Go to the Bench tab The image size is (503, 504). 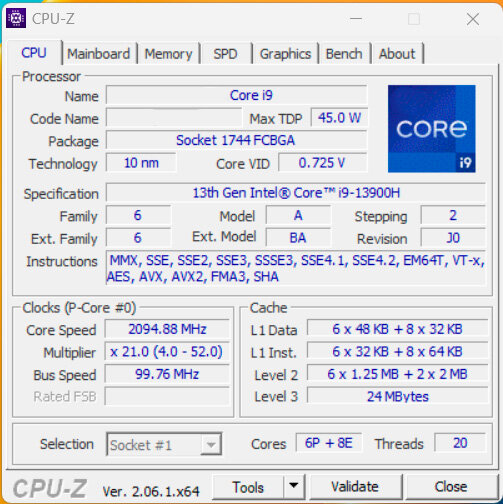pyautogui.click(x=344, y=54)
